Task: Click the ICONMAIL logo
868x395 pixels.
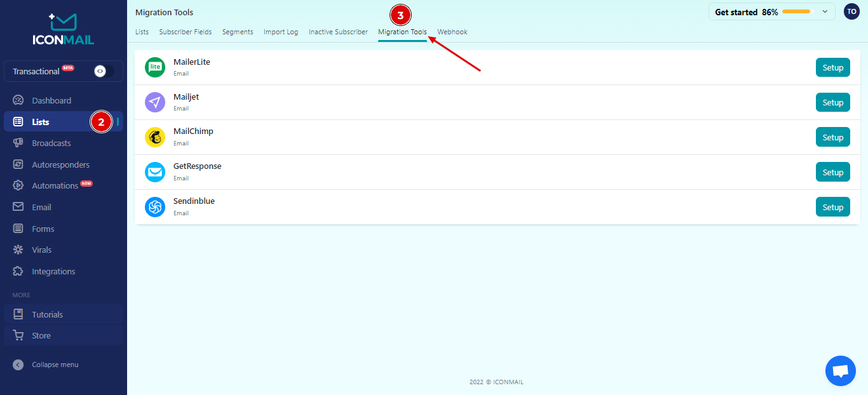Action: [x=63, y=29]
